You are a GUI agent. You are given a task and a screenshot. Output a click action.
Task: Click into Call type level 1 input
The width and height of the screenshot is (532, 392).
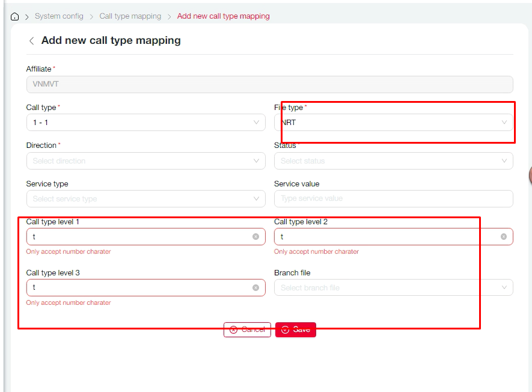pos(138,237)
